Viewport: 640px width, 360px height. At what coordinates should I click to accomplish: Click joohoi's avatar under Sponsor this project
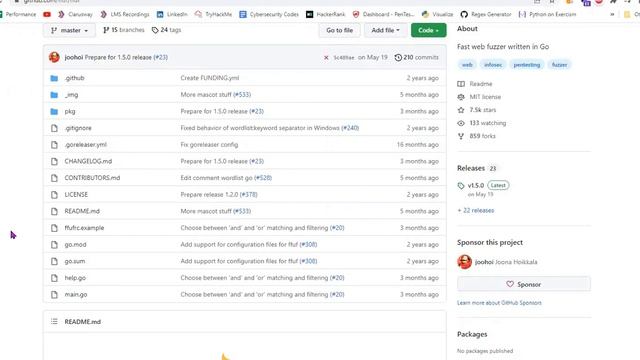(464, 262)
